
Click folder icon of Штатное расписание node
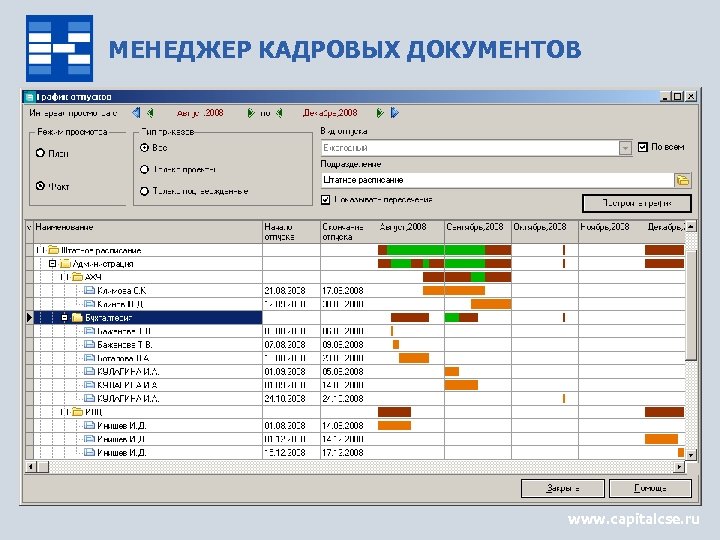(54, 250)
